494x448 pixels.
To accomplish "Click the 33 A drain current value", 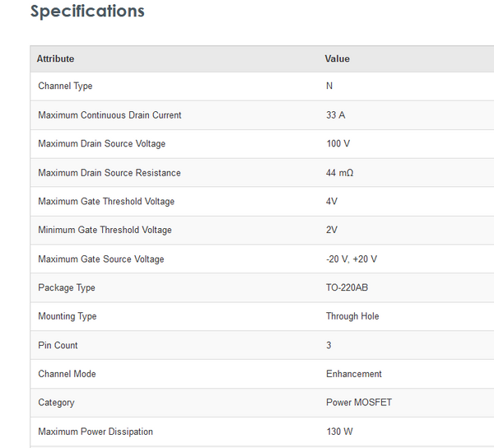I will coord(335,115).
